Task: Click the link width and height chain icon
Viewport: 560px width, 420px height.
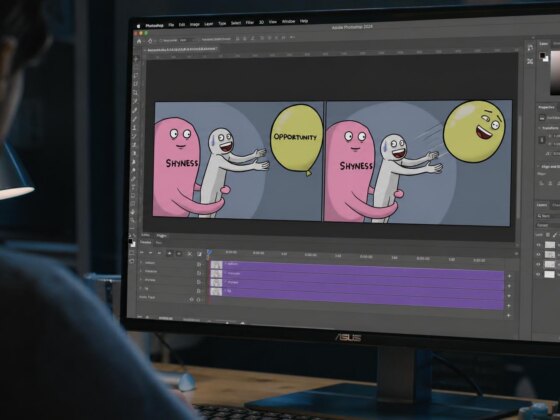Action: [542, 140]
